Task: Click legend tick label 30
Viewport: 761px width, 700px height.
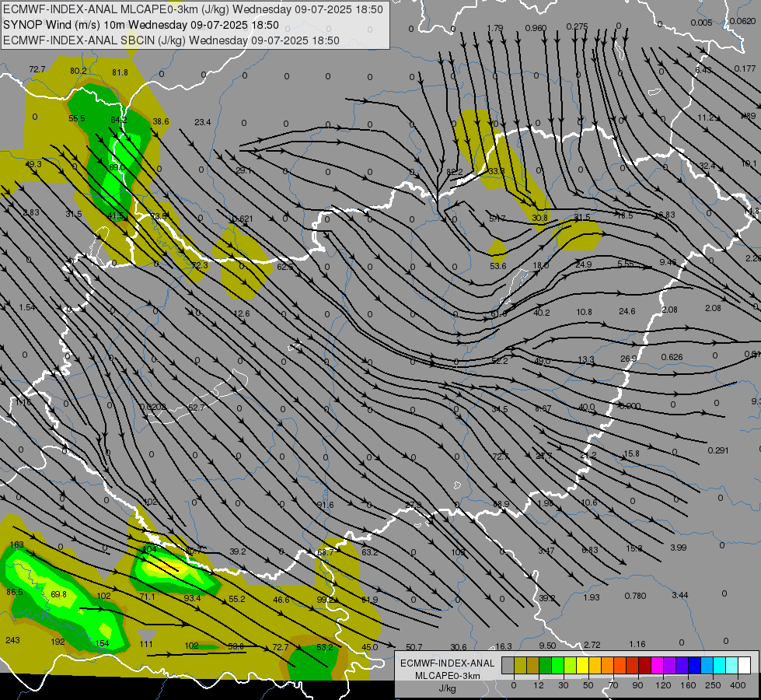Action: point(564,685)
